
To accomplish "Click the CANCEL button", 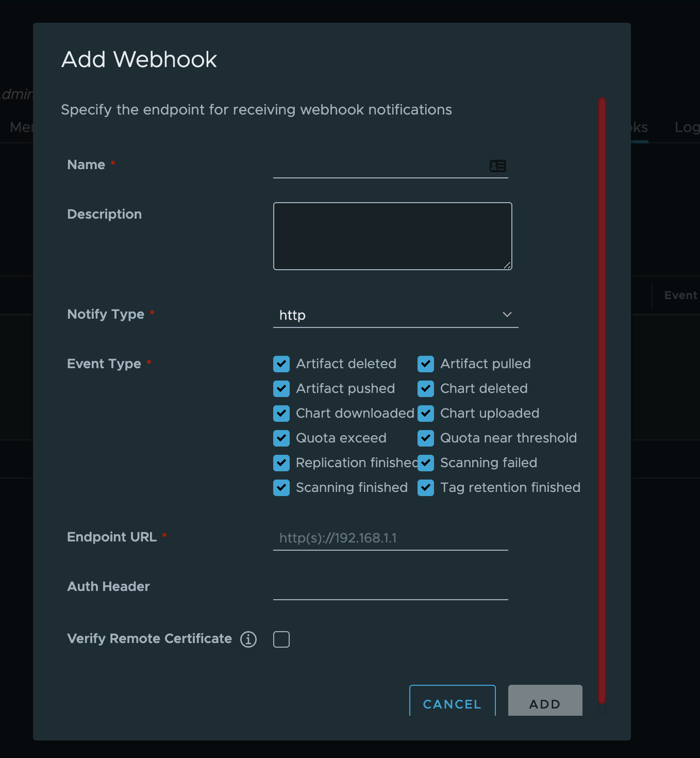I will pyautogui.click(x=452, y=704).
